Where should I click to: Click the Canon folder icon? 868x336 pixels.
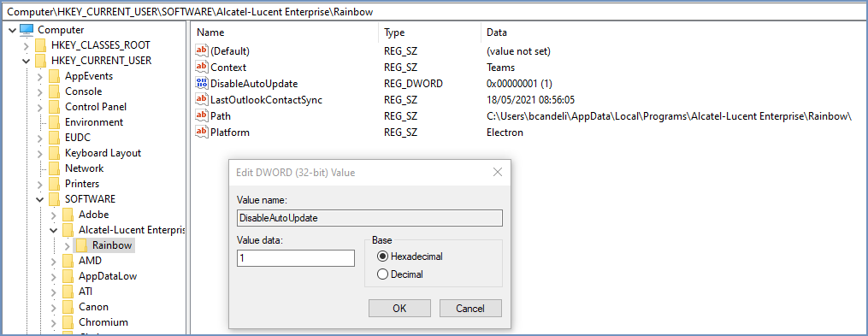pyautogui.click(x=68, y=307)
